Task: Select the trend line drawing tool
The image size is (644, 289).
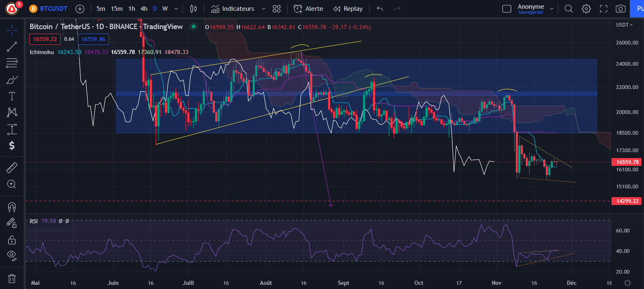Action: pyautogui.click(x=12, y=46)
